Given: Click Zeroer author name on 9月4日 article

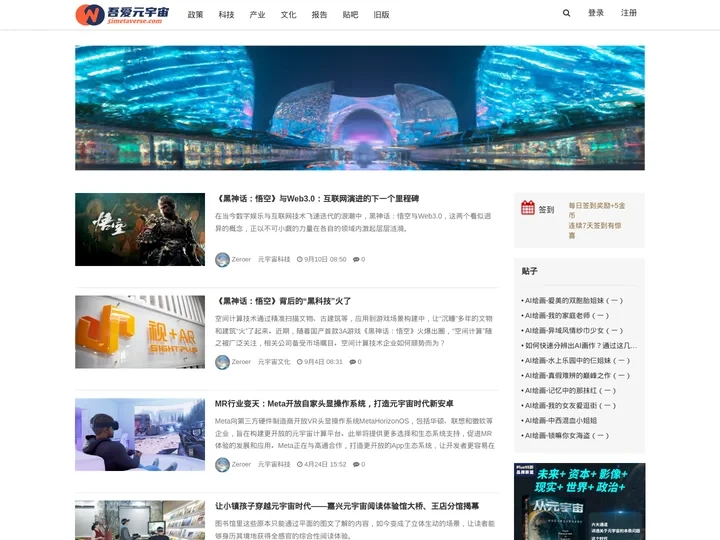Looking at the screenshot, I should (241, 362).
